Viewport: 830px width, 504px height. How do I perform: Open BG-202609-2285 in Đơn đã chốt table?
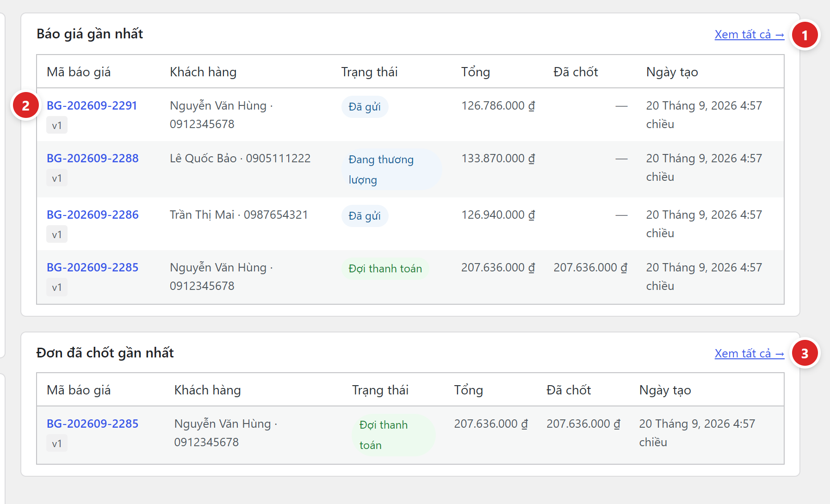93,424
